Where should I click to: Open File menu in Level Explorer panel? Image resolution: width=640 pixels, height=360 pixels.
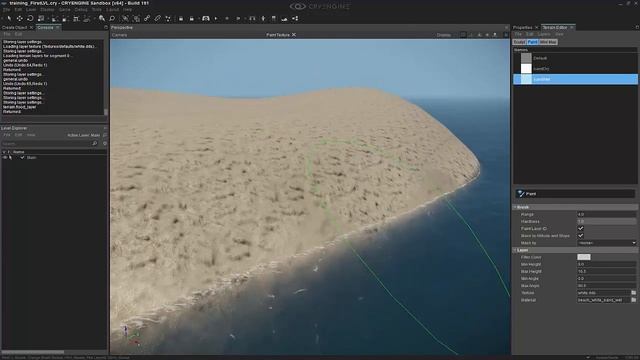point(7,135)
